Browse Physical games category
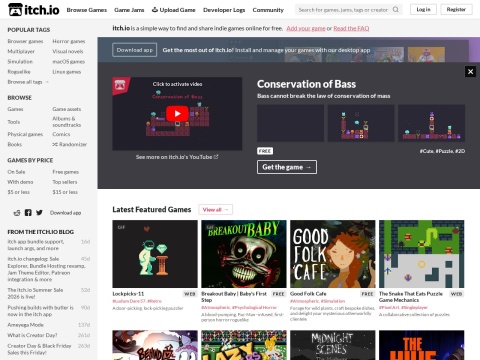 coord(25,134)
